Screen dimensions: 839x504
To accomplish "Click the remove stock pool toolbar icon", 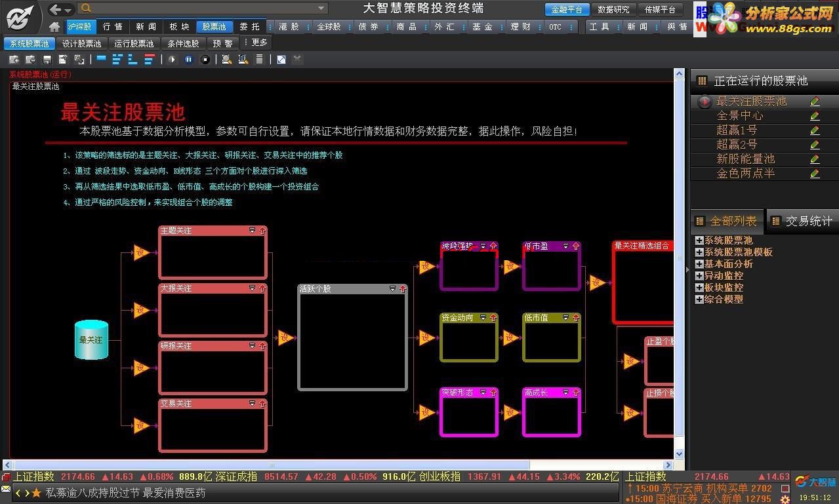I will pos(30,60).
